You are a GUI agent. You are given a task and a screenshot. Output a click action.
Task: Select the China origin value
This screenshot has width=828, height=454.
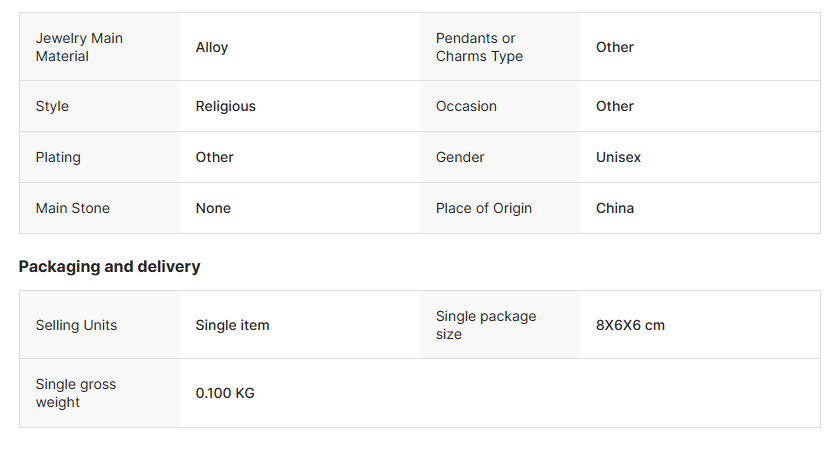click(614, 208)
